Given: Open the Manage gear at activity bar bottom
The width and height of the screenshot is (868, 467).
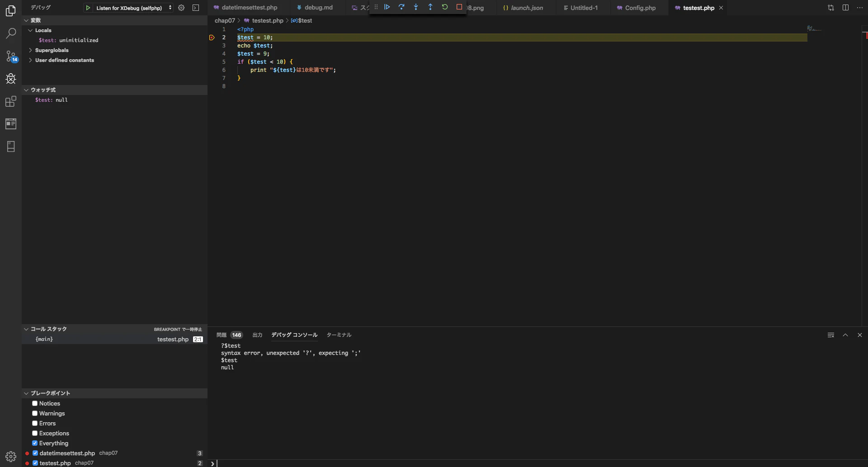Looking at the screenshot, I should (x=11, y=456).
